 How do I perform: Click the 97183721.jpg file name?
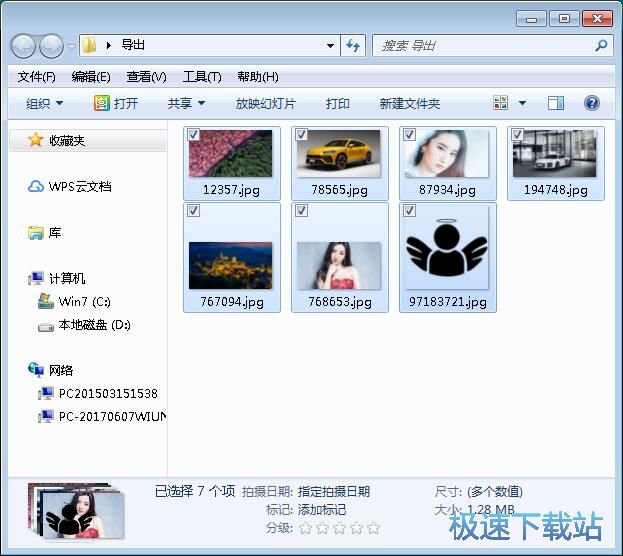click(448, 302)
